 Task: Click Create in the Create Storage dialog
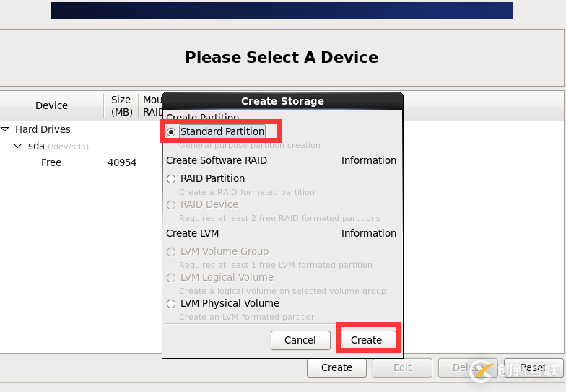[367, 340]
